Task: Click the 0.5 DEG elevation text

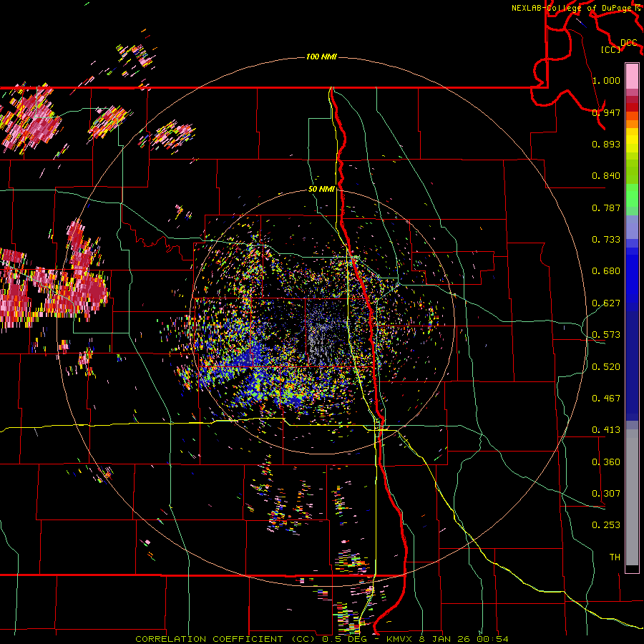Action: (x=345, y=639)
